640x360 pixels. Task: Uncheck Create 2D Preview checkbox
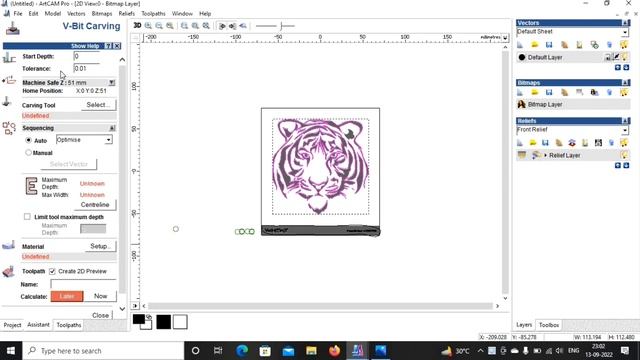[52, 271]
